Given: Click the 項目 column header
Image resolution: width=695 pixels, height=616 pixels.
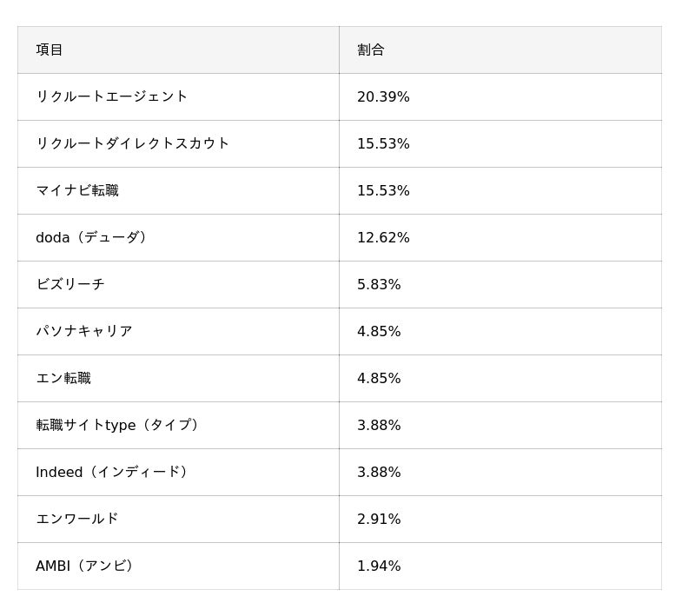Looking at the screenshot, I should 50,50.
